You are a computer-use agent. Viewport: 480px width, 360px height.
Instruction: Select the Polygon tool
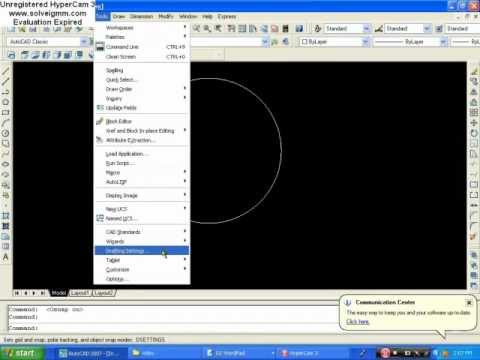coord(5,102)
